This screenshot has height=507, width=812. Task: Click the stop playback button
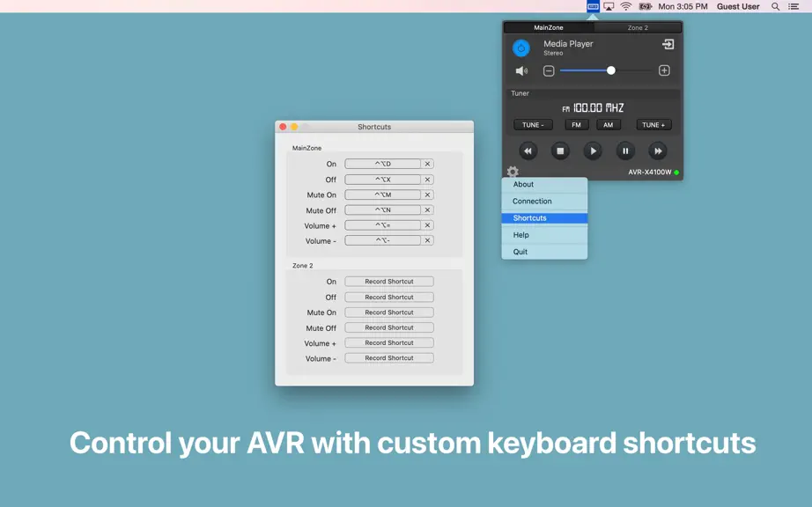point(560,151)
